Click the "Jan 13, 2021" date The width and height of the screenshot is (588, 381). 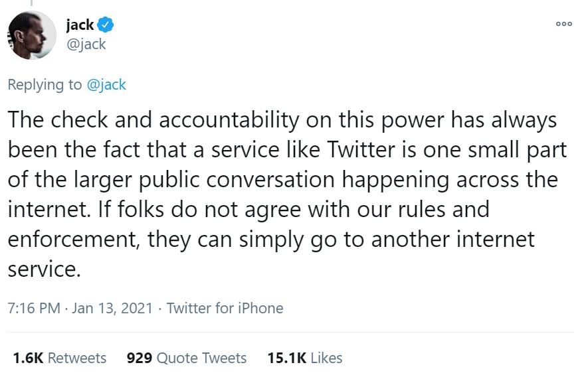[x=113, y=308]
